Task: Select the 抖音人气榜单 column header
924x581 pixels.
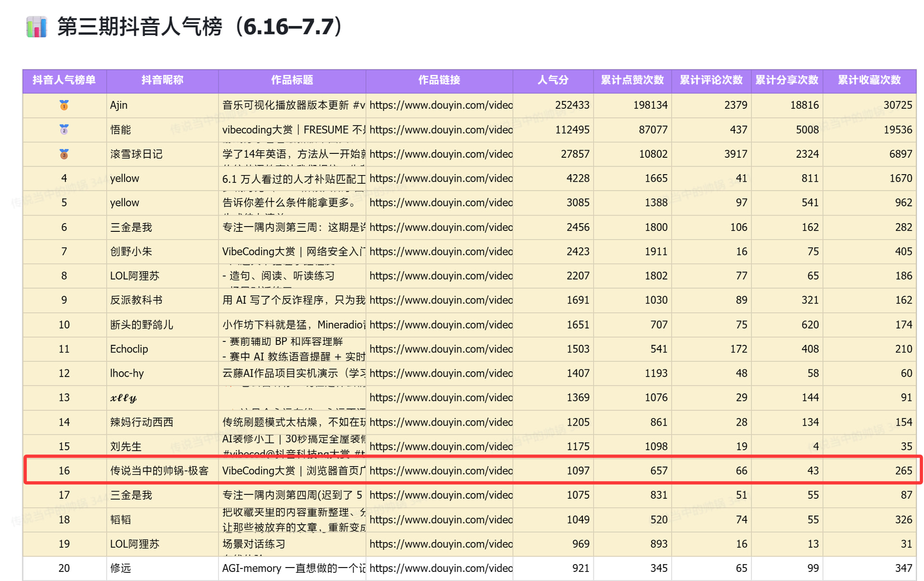Action: (64, 80)
